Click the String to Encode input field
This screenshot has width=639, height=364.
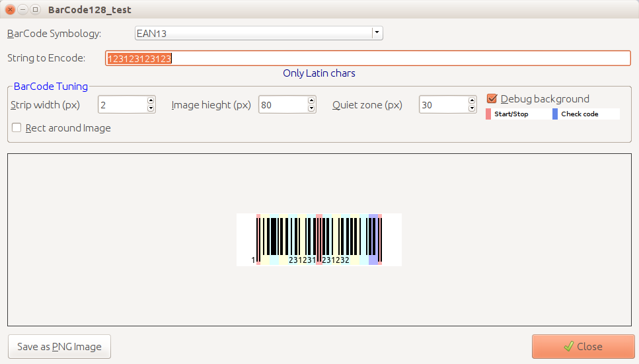(x=367, y=58)
